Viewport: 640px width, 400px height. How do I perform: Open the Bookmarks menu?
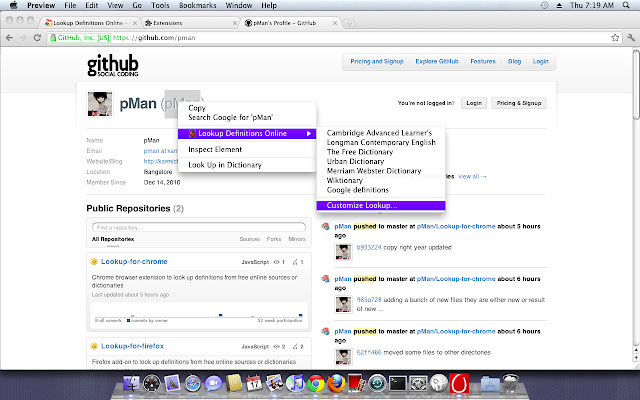pos(198,5)
